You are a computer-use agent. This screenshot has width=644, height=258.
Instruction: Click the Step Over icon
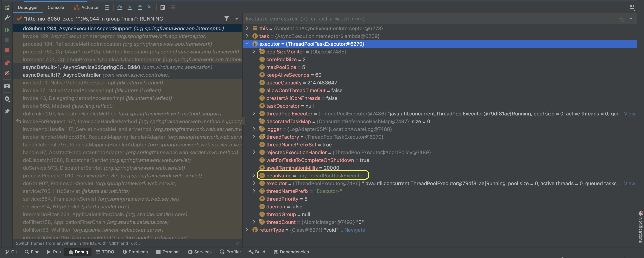tap(119, 8)
